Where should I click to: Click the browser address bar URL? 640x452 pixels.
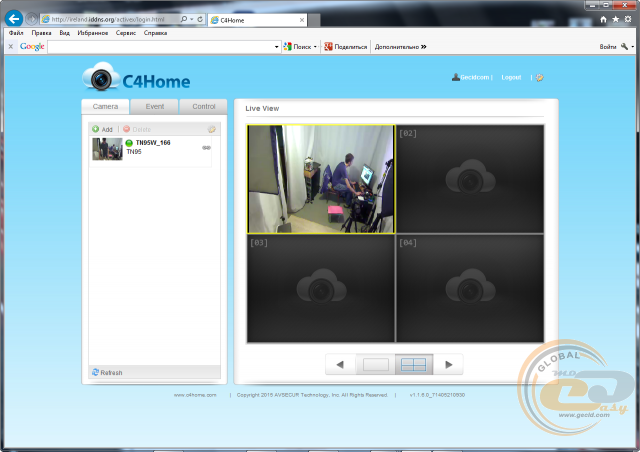coord(108,19)
